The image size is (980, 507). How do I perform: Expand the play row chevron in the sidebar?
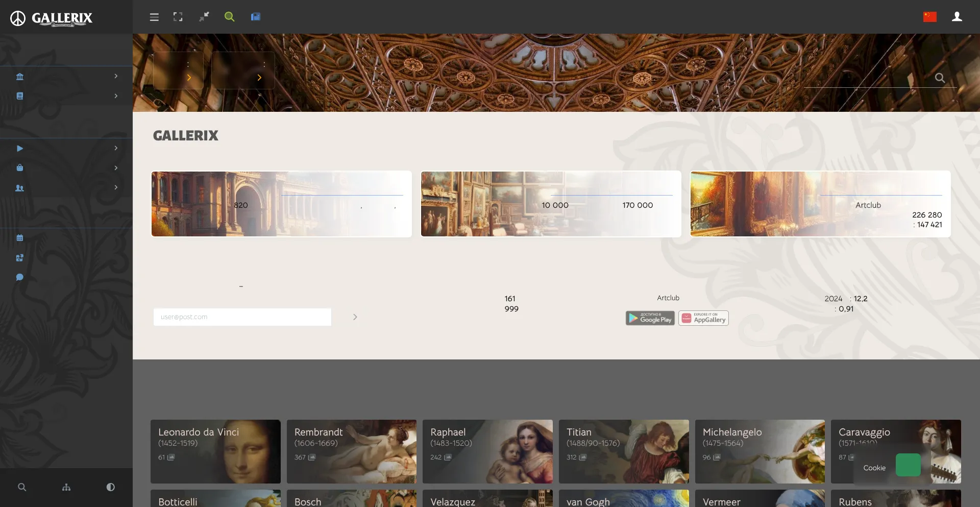tap(116, 148)
